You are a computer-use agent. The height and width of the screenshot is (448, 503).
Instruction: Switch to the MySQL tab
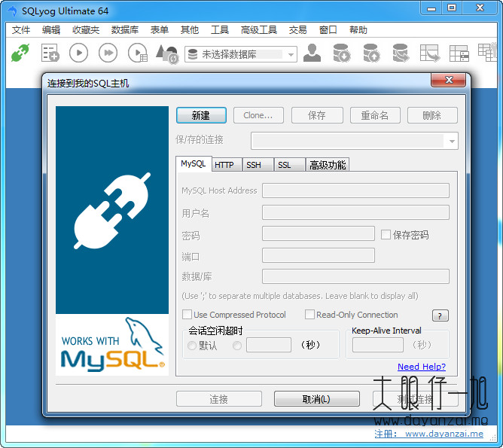194,164
